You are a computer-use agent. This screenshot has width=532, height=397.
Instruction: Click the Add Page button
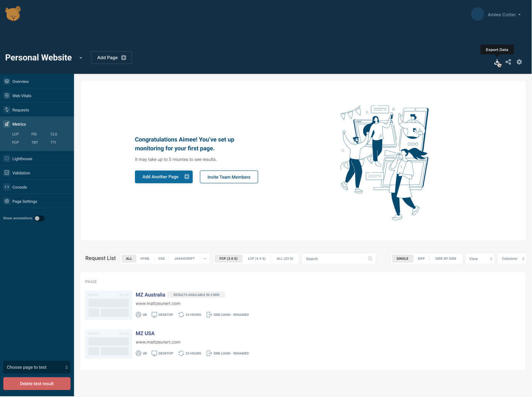(112, 58)
